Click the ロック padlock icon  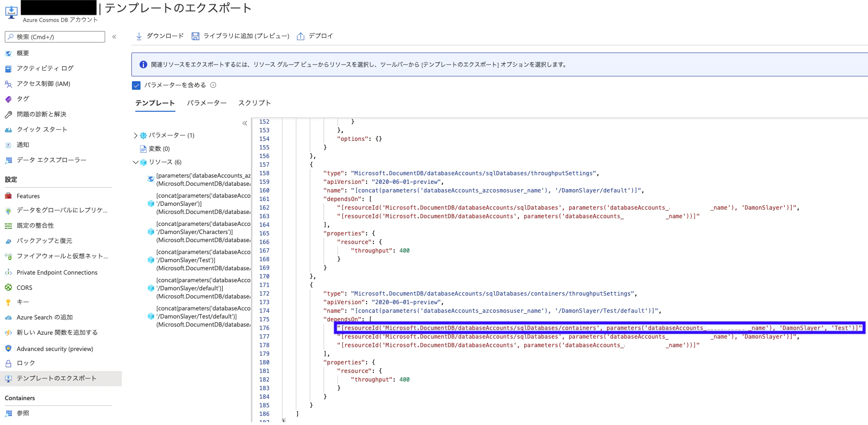[8, 363]
